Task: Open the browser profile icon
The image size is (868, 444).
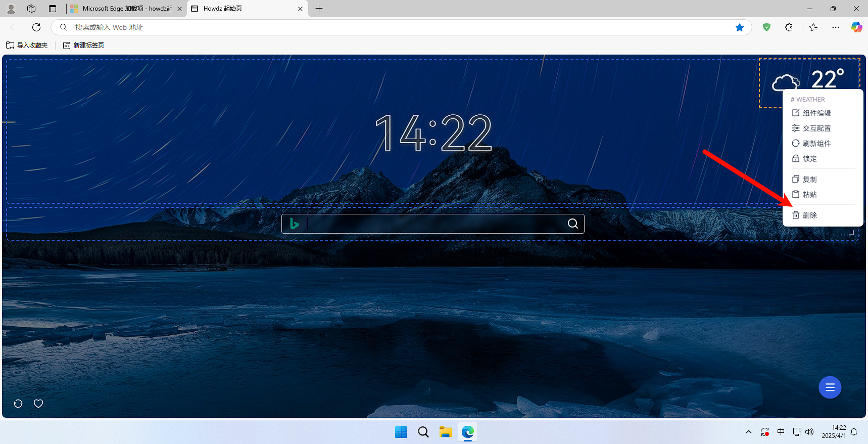Action: [x=11, y=9]
